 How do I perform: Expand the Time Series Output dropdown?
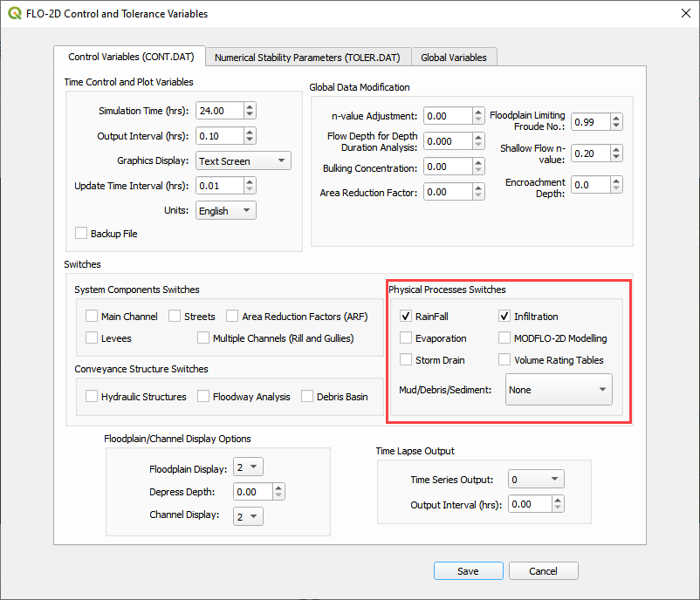point(536,480)
